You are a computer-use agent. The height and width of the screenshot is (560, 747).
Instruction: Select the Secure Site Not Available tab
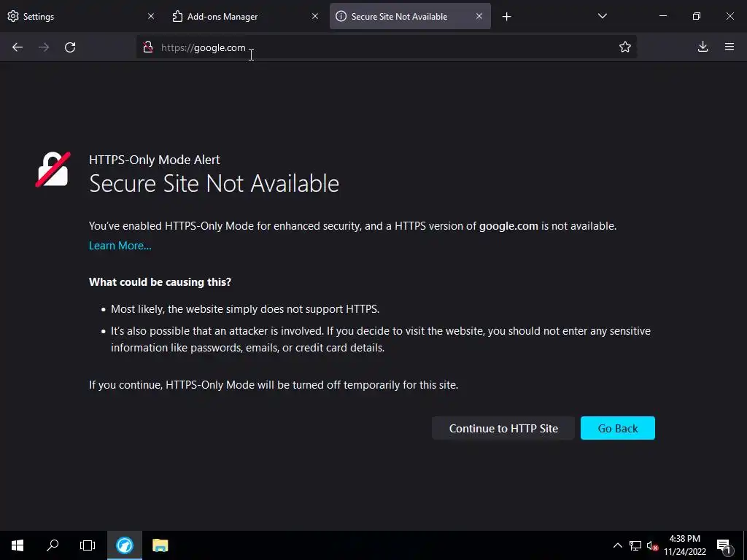tap(410, 16)
